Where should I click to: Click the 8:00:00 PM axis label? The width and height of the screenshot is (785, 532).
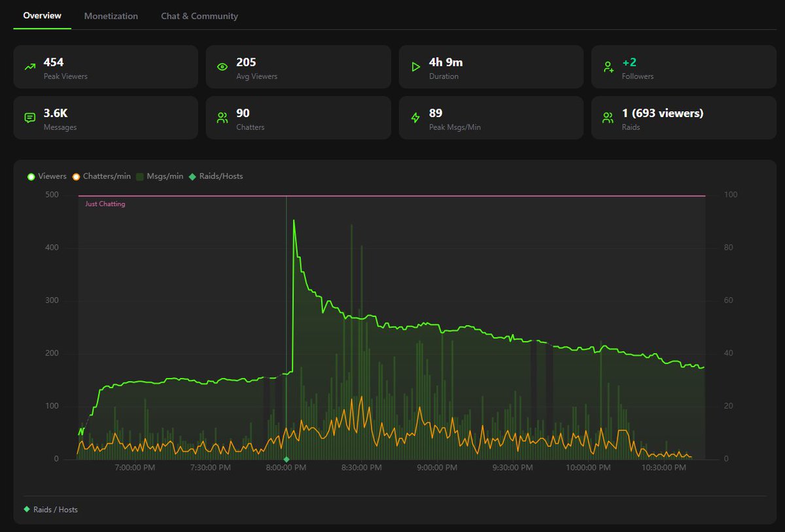click(x=285, y=468)
